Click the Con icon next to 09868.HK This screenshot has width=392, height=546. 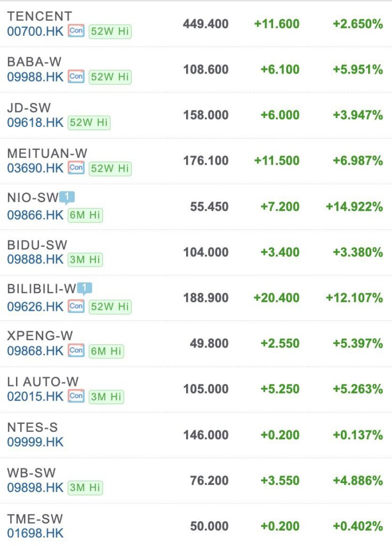click(76, 351)
